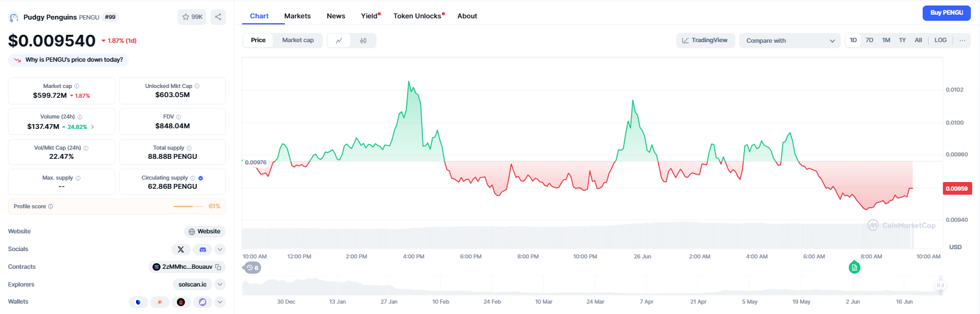The height and width of the screenshot is (314, 980).
Task: Switch to candlestick chart icon
Action: pos(363,40)
